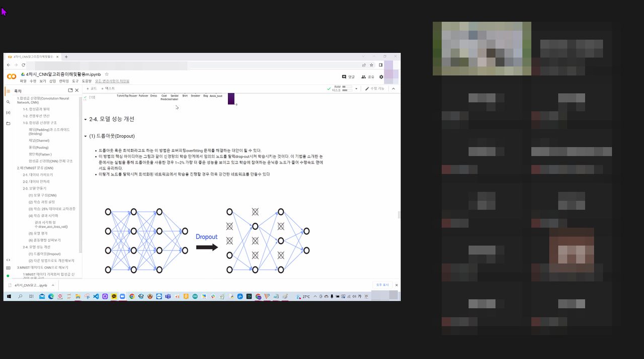
Task: Open the 보기 menu
Action: (x=43, y=81)
